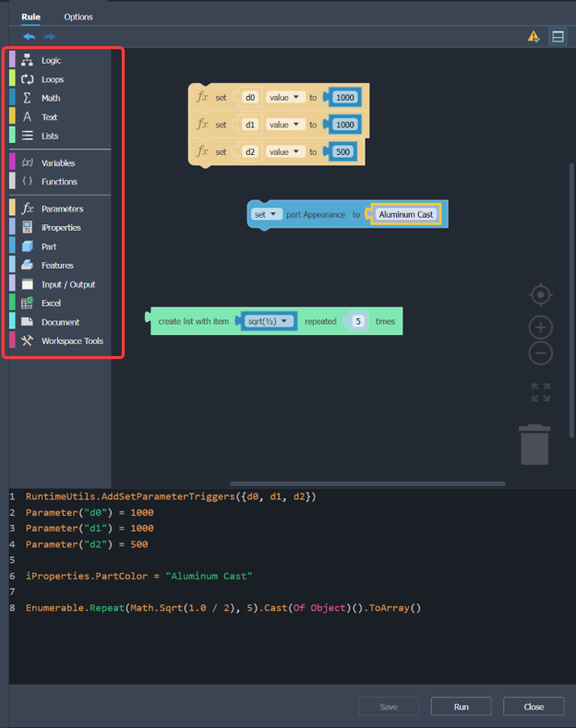
Task: Click the warning triangle status icon
Action: [534, 36]
